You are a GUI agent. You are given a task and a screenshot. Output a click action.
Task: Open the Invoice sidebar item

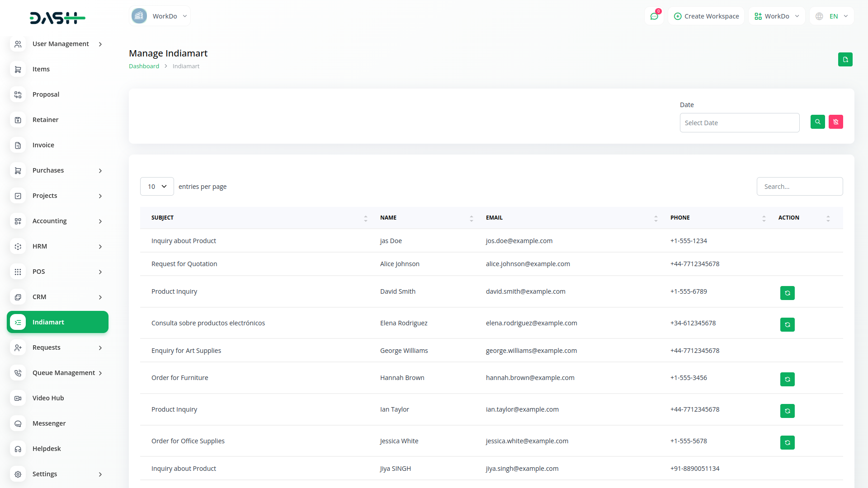43,145
